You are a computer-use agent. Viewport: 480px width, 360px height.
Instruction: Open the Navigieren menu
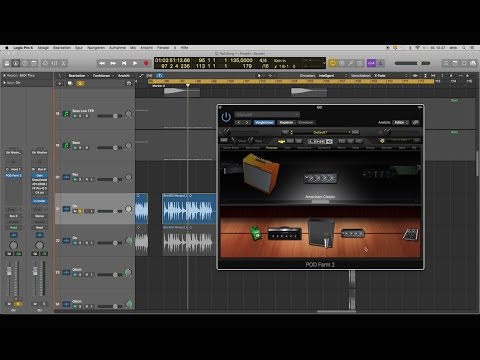(x=96, y=48)
